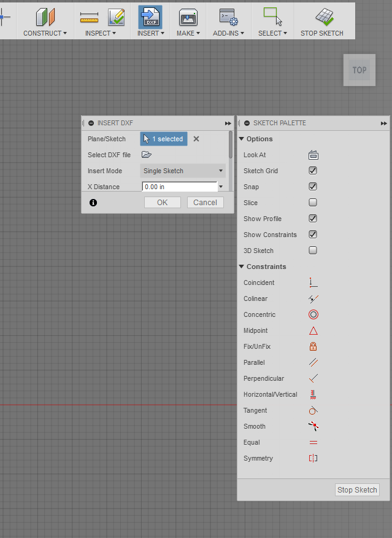Click the Look At icon
The image size is (392, 538).
313,155
